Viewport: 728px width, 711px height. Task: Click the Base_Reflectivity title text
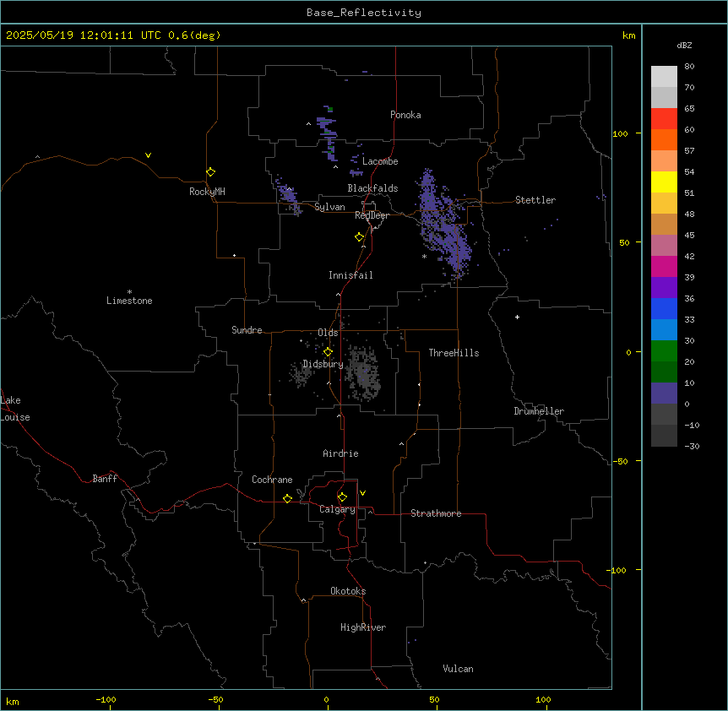point(364,13)
